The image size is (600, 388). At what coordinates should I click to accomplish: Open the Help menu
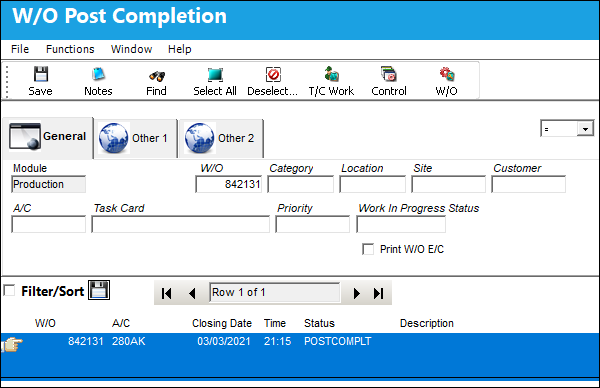tap(179, 49)
